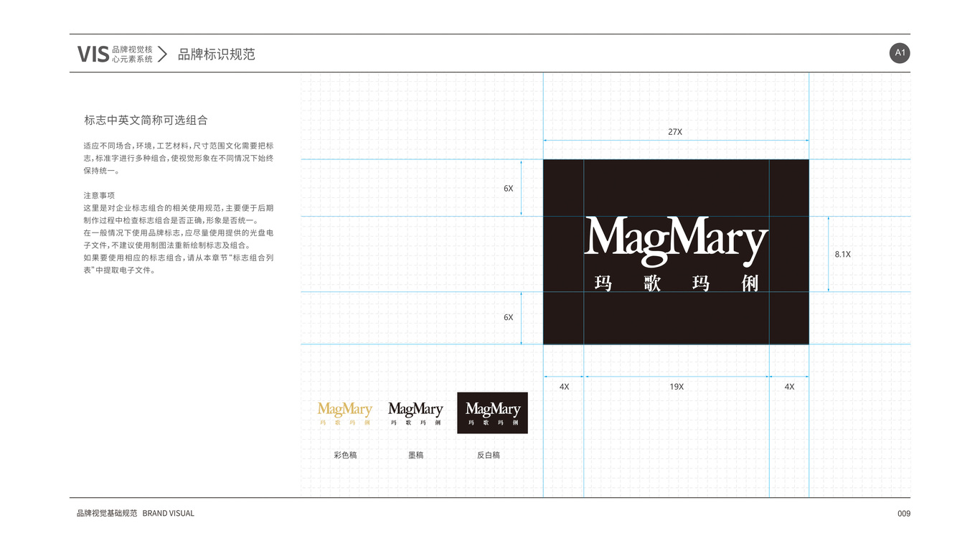Screen dimensions: 980x551
Task: Click the VIS logo in header
Action: pos(93,55)
